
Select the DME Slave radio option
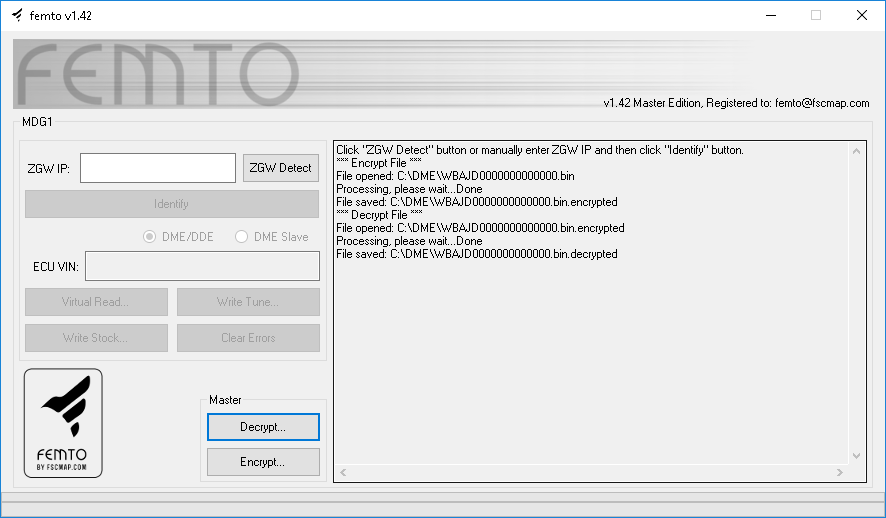[242, 237]
